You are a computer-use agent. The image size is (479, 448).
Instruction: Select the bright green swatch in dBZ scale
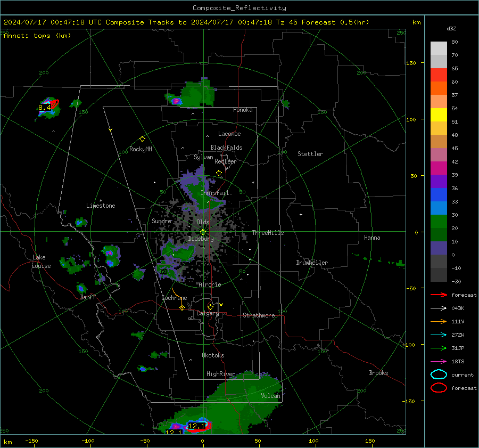[x=439, y=222]
